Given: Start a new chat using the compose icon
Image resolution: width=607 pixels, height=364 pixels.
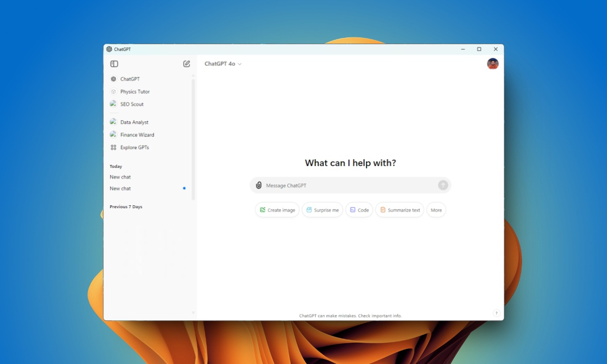Looking at the screenshot, I should click(x=186, y=64).
